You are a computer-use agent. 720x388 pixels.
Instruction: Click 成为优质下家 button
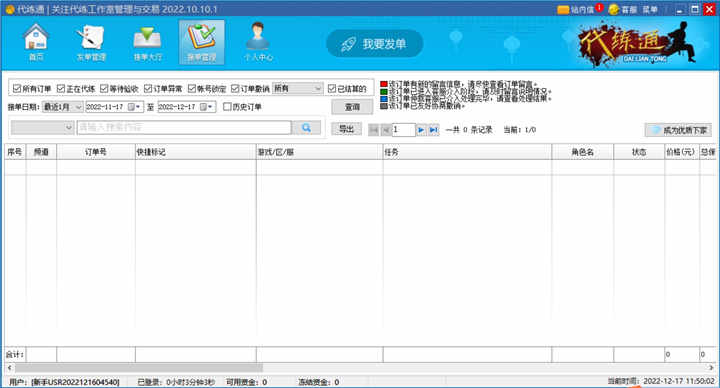(678, 130)
